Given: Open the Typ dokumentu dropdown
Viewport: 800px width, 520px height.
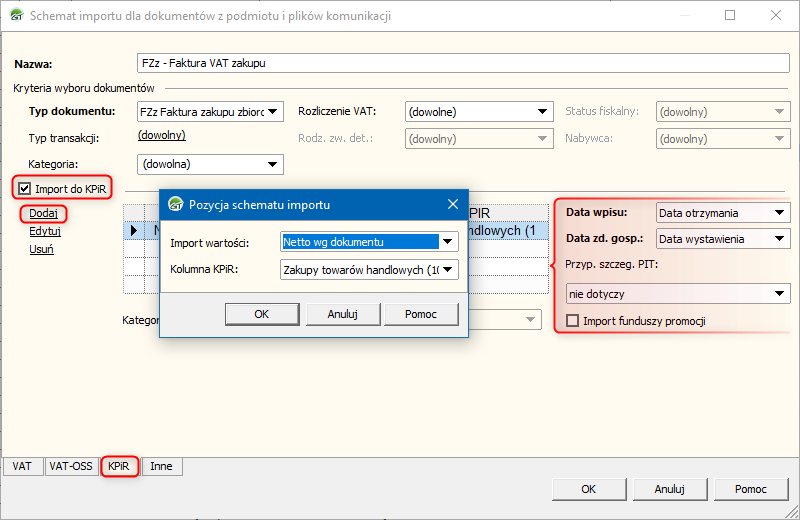Looking at the screenshot, I should click(274, 111).
